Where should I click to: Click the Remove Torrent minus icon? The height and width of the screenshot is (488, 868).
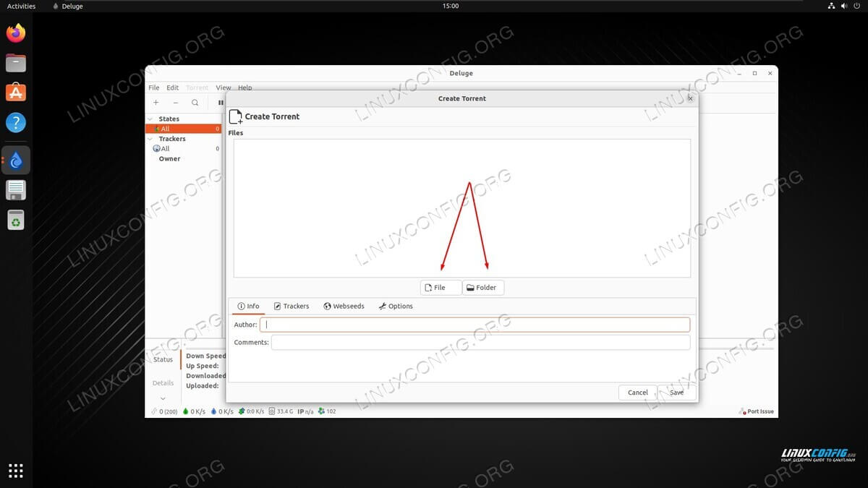[x=176, y=103]
